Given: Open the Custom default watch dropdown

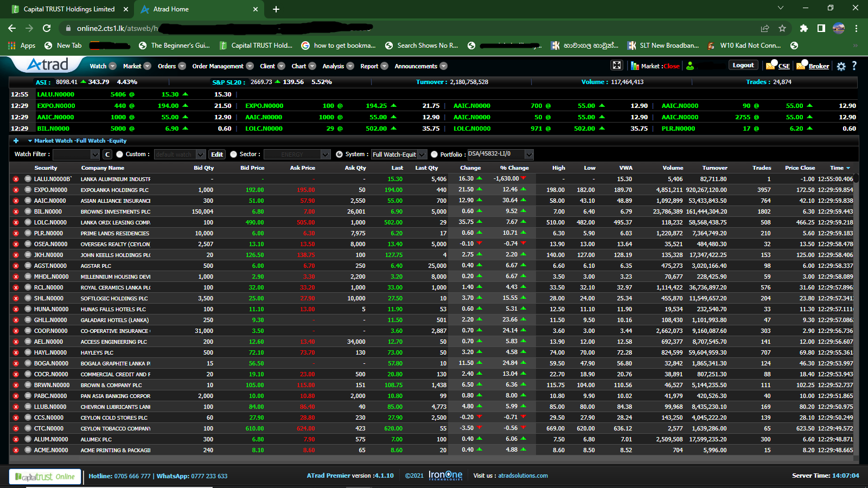Looking at the screenshot, I should 180,155.
